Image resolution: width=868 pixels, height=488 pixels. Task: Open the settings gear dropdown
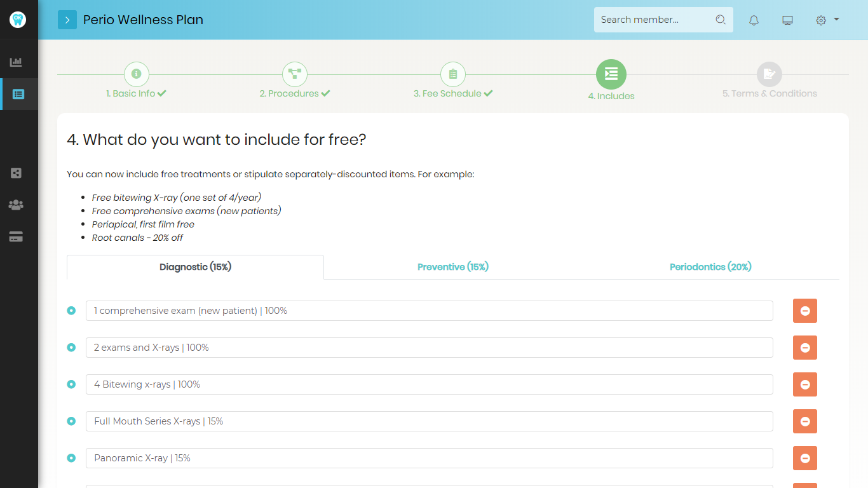click(827, 20)
